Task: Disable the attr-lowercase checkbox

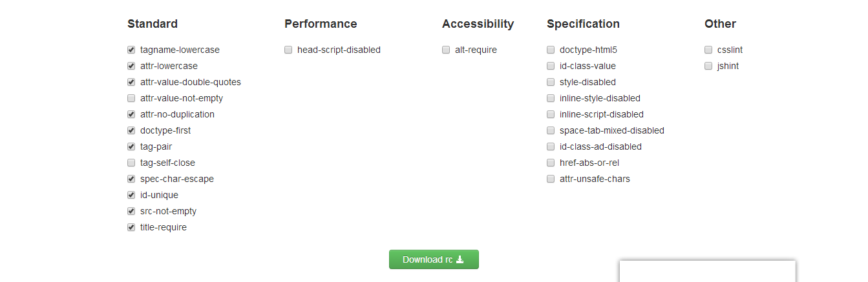Action: (x=131, y=66)
